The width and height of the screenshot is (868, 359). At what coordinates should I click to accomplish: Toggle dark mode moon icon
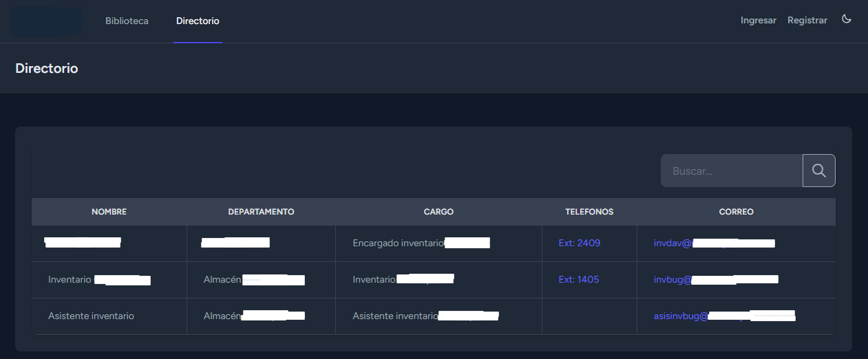click(x=847, y=19)
